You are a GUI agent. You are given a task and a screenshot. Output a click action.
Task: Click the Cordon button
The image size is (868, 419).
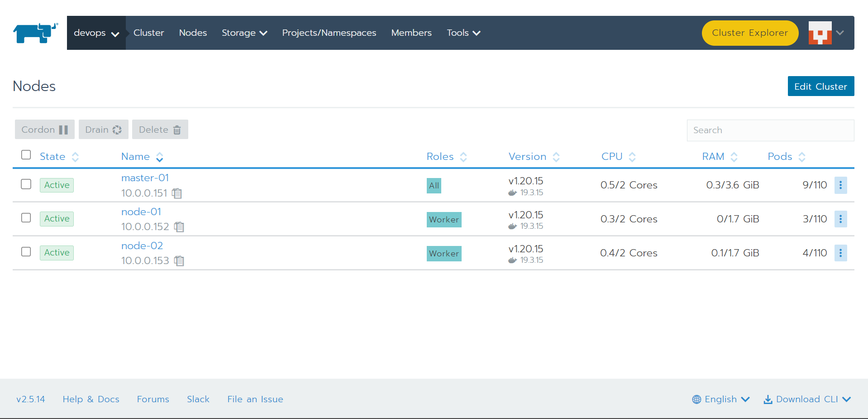point(44,130)
